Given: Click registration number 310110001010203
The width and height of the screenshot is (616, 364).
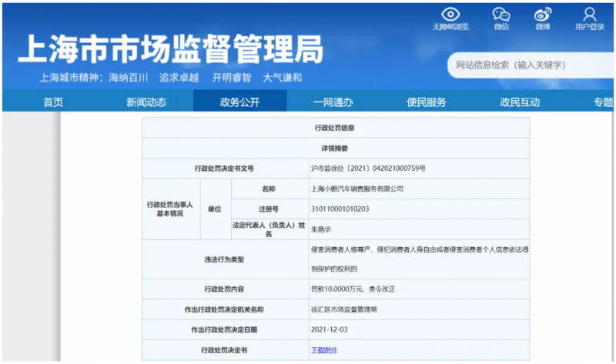Looking at the screenshot, I should [340, 209].
